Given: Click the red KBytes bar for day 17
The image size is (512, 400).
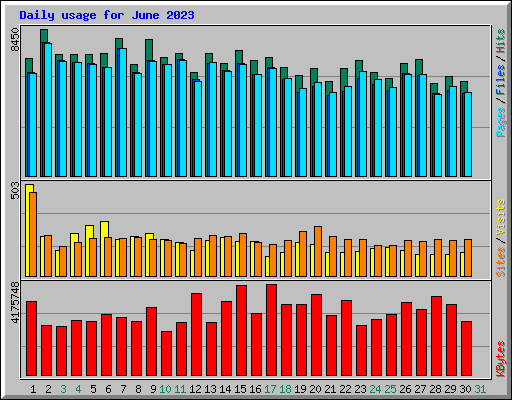Looking at the screenshot, I should point(272,330).
